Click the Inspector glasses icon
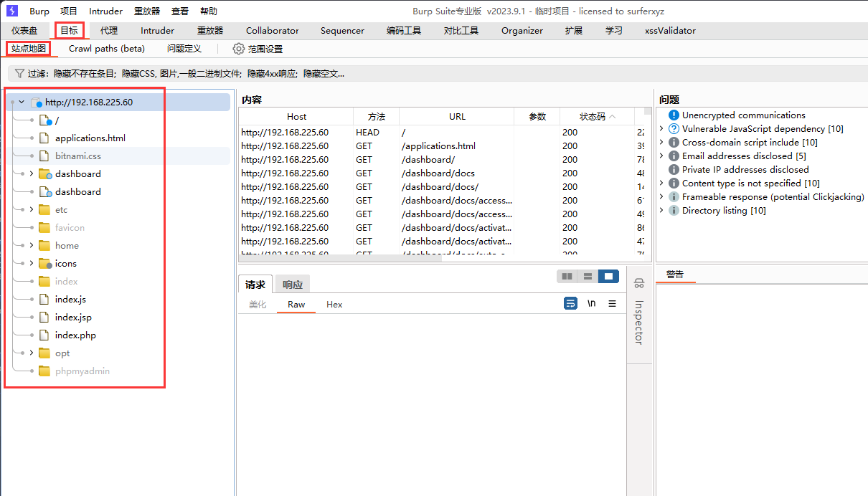The width and height of the screenshot is (868, 496). (639, 284)
